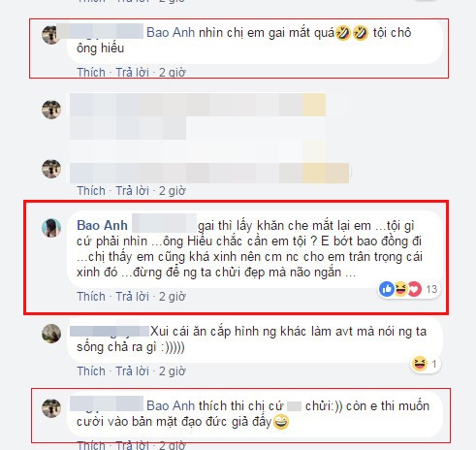Open Bao Anh's profile picture avatar

pos(51,228)
